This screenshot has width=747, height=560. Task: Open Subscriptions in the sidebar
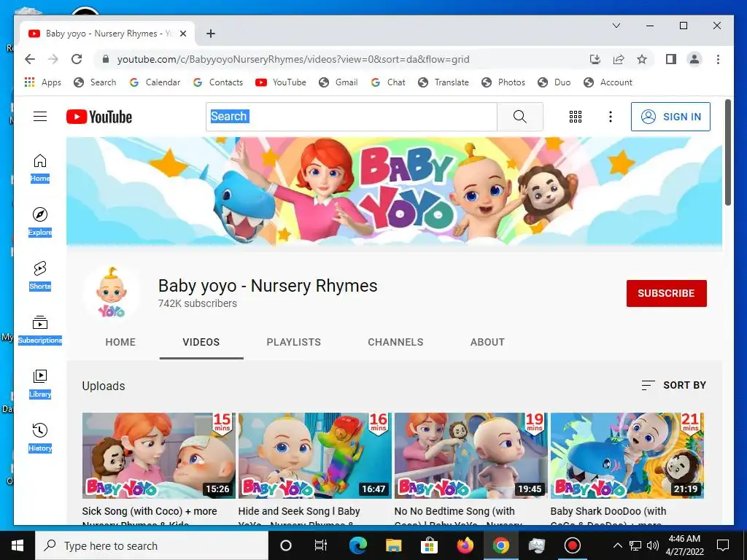40,330
